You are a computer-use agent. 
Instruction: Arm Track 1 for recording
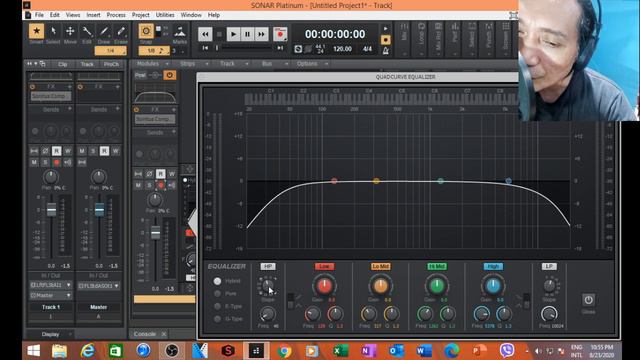[x=57, y=162]
